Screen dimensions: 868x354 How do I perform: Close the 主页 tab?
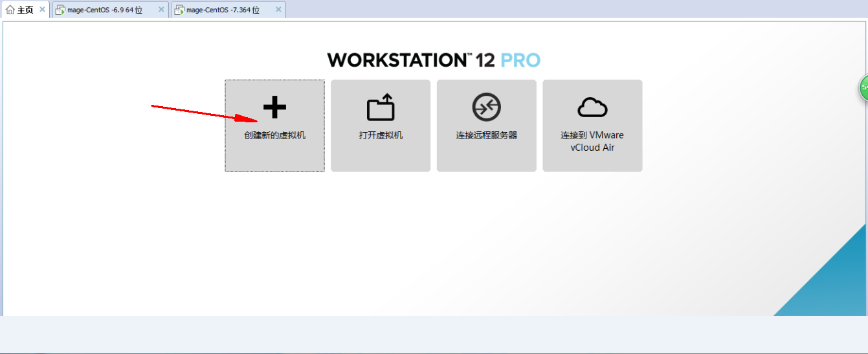pyautogui.click(x=42, y=10)
